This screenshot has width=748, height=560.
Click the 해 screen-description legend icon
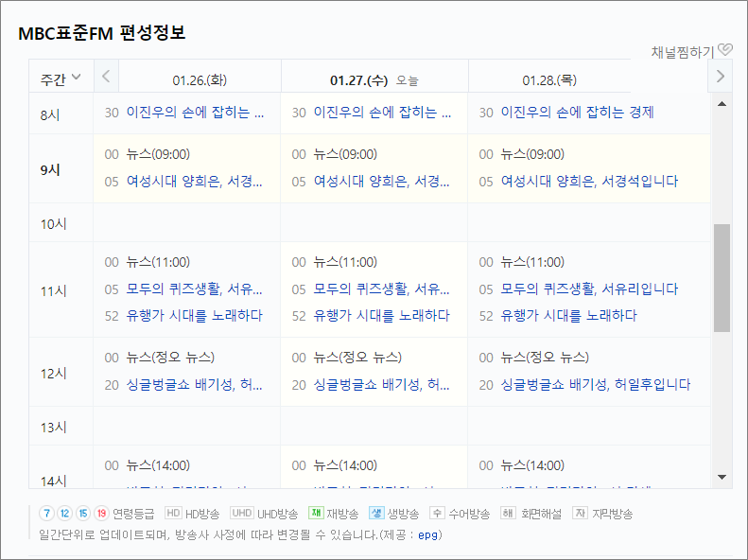[508, 513]
